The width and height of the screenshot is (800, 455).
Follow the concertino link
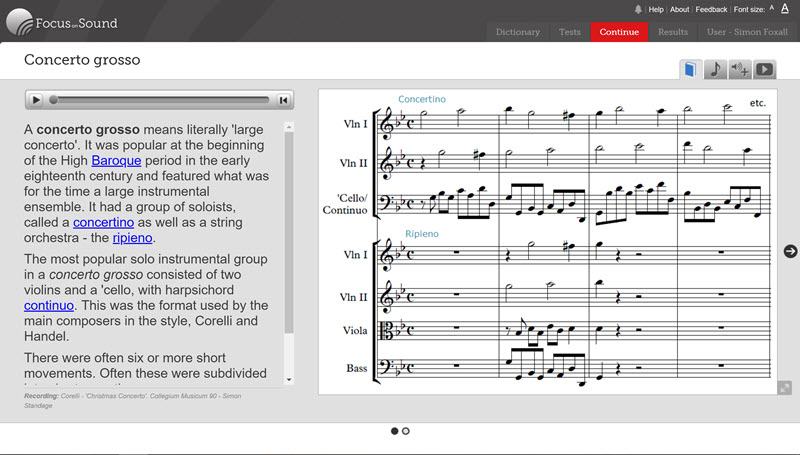point(104,222)
